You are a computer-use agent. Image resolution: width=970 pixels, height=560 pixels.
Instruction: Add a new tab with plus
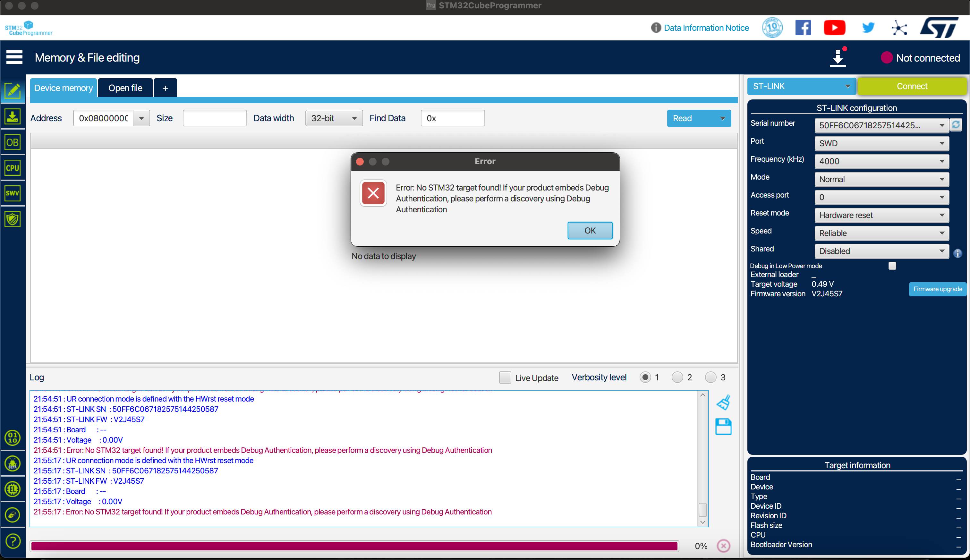click(x=165, y=88)
